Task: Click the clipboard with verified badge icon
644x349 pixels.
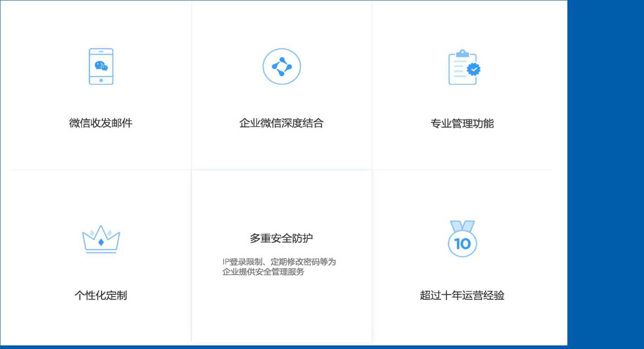Action: click(464, 67)
